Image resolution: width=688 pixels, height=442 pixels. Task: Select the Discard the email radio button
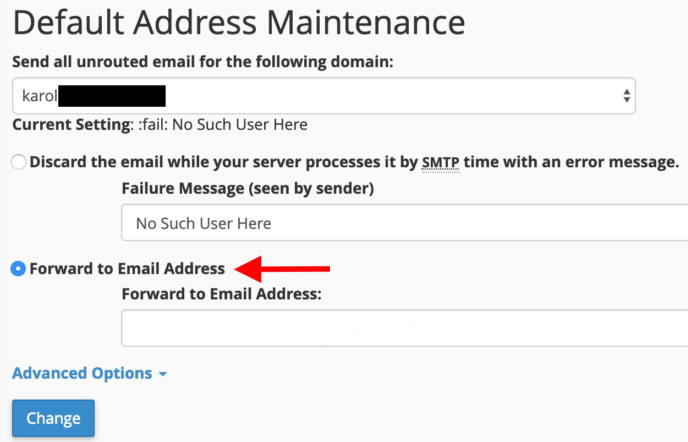[x=18, y=162]
